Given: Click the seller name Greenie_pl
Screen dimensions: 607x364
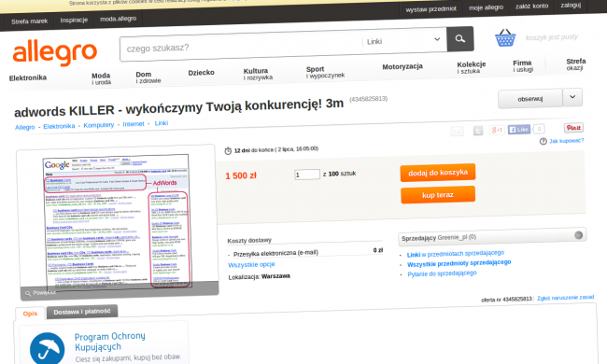Looking at the screenshot, I should [x=453, y=237].
